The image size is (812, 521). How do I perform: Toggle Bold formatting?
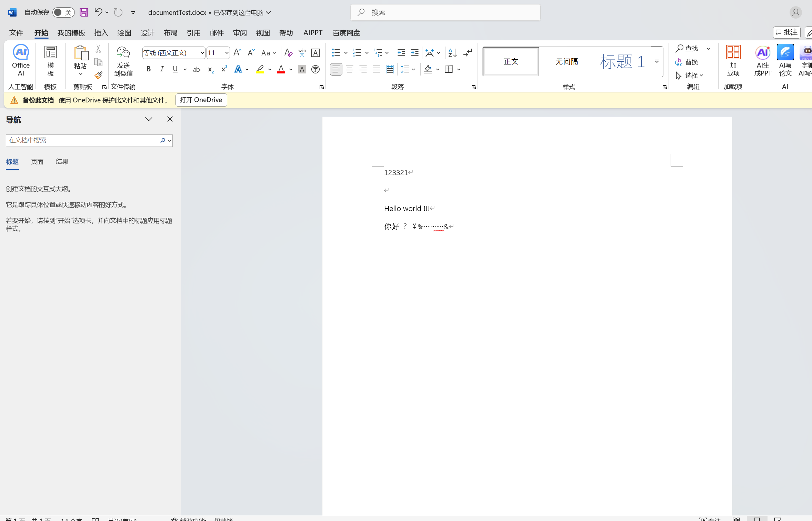point(149,69)
